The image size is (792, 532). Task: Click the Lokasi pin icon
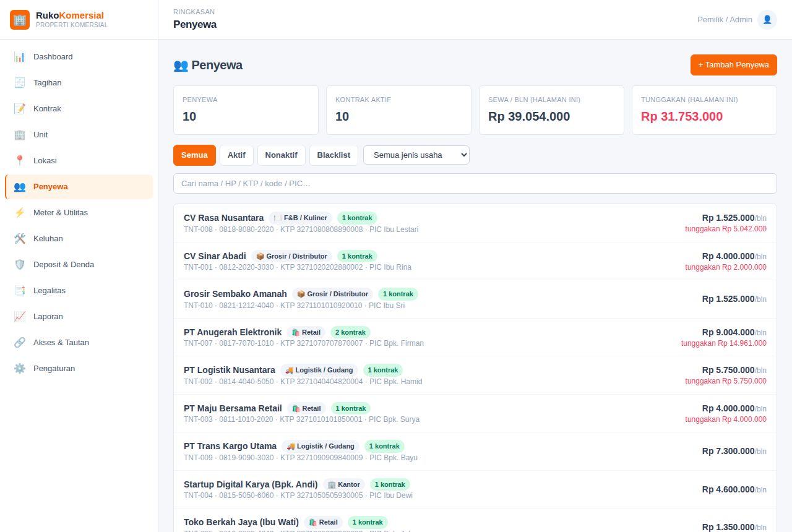pos(20,161)
